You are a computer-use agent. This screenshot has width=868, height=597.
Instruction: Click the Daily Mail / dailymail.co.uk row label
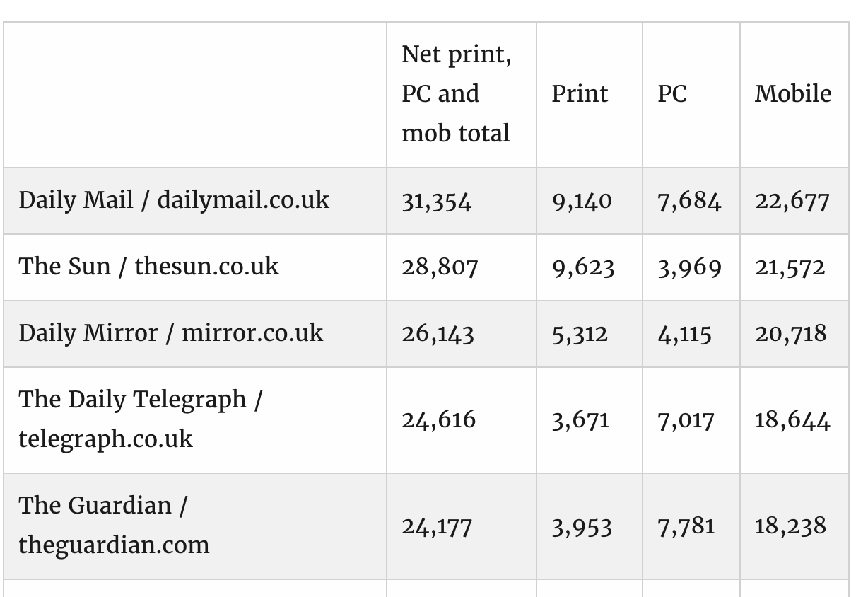click(x=174, y=200)
